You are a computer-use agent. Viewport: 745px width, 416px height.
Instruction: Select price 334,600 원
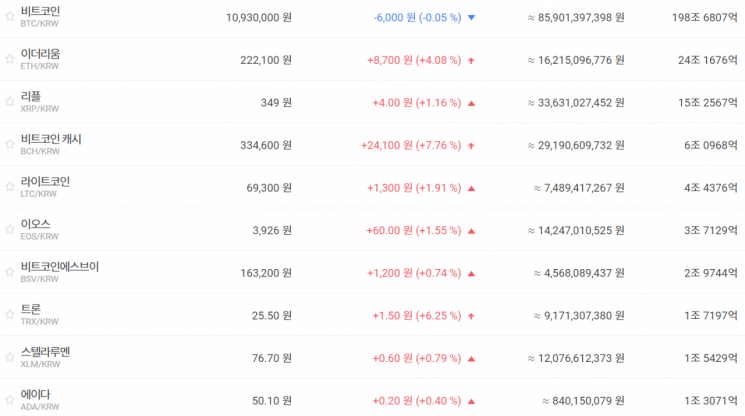click(x=266, y=145)
